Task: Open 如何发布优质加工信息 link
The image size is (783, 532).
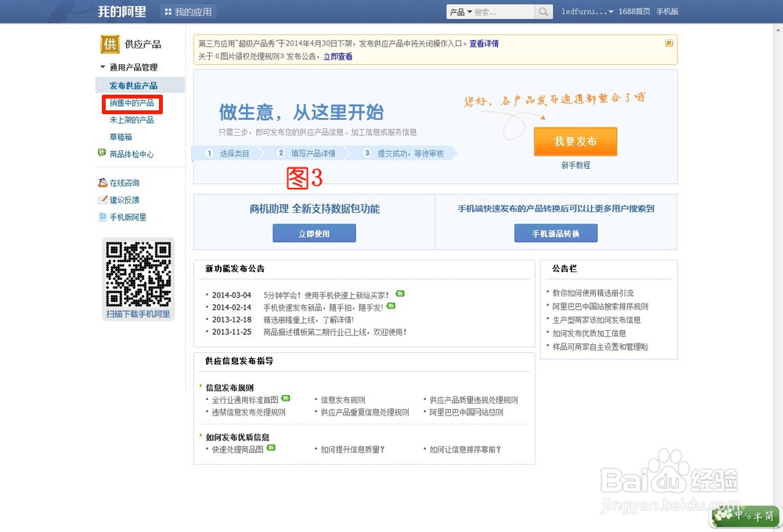Action: pos(589,333)
